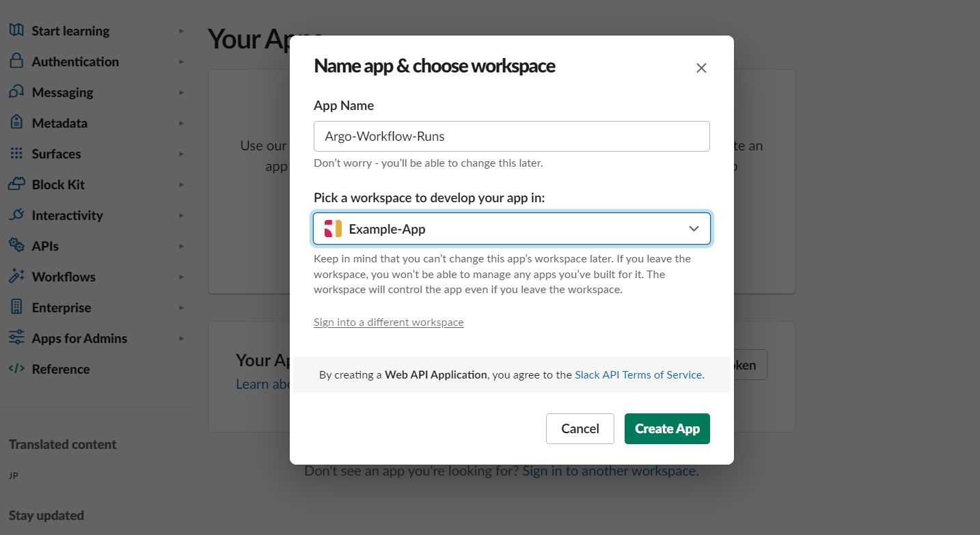
Task: Click the Create App button
Action: coord(667,428)
